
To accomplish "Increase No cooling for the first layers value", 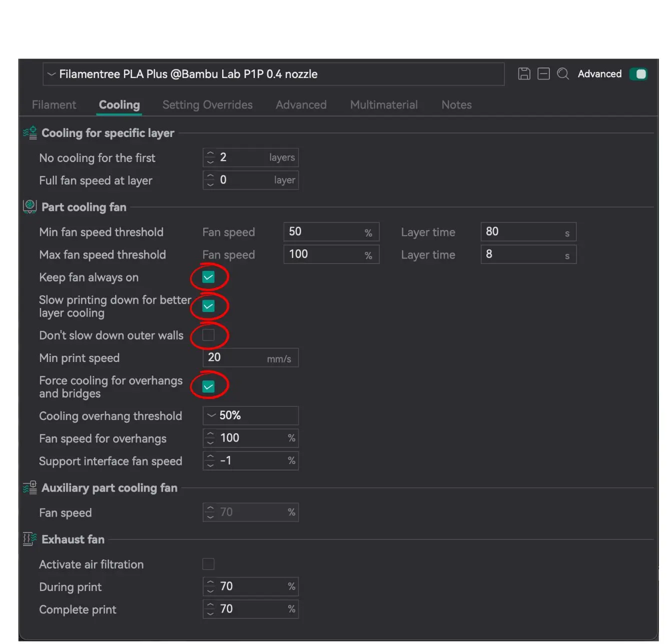I will 210,153.
